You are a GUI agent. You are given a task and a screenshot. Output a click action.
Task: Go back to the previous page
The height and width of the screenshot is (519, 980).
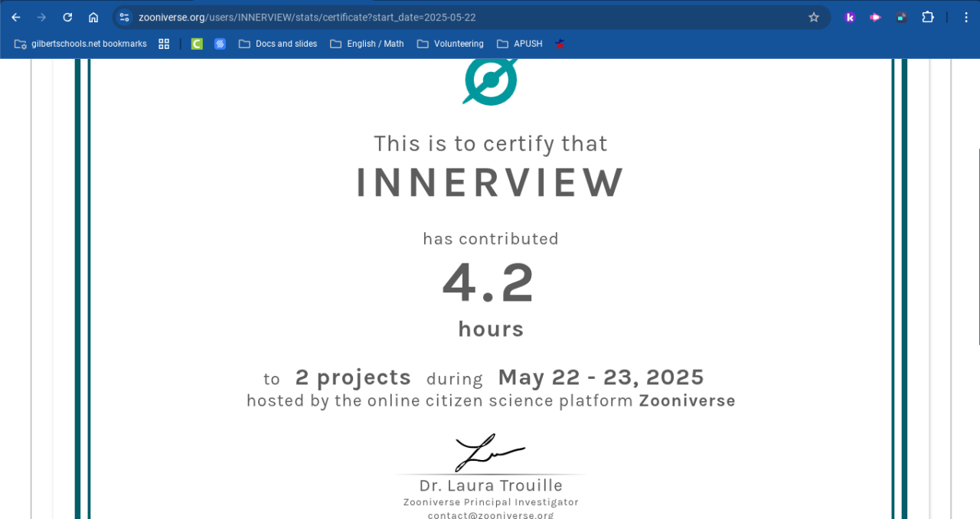tap(16, 17)
